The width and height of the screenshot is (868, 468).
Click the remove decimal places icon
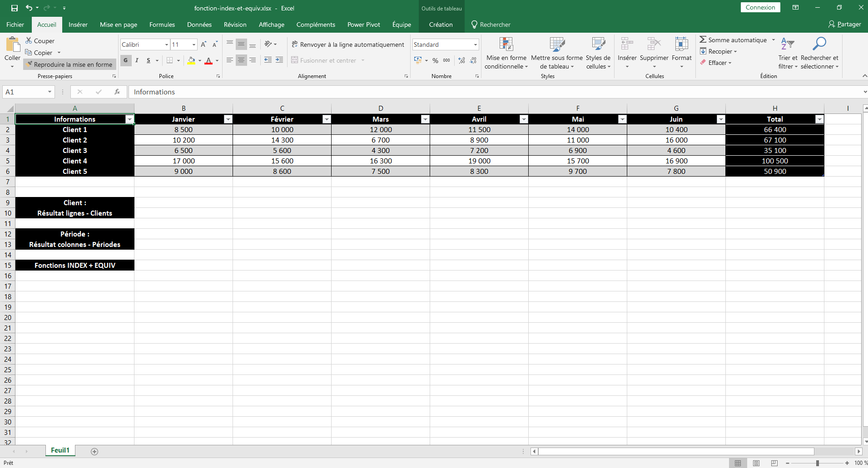click(473, 60)
